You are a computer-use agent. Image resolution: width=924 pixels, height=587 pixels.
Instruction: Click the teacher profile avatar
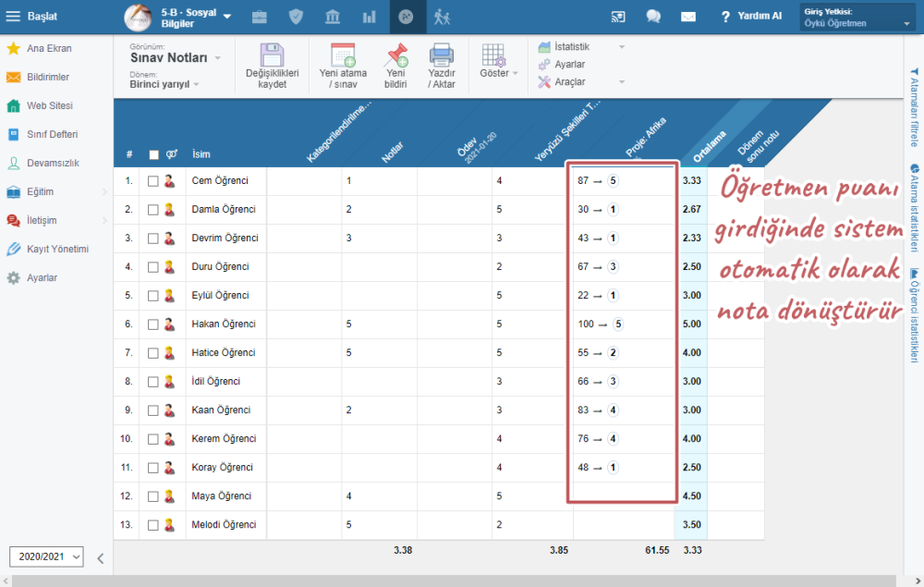click(x=138, y=17)
